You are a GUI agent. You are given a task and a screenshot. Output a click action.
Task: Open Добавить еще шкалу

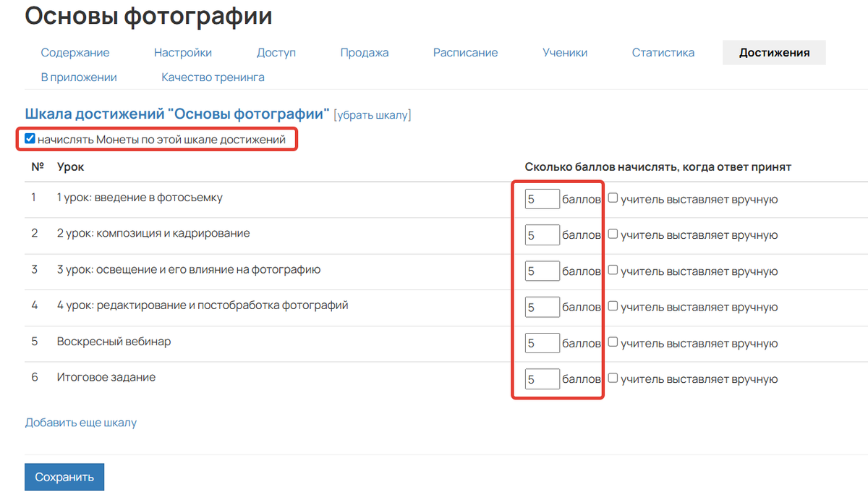coord(81,423)
